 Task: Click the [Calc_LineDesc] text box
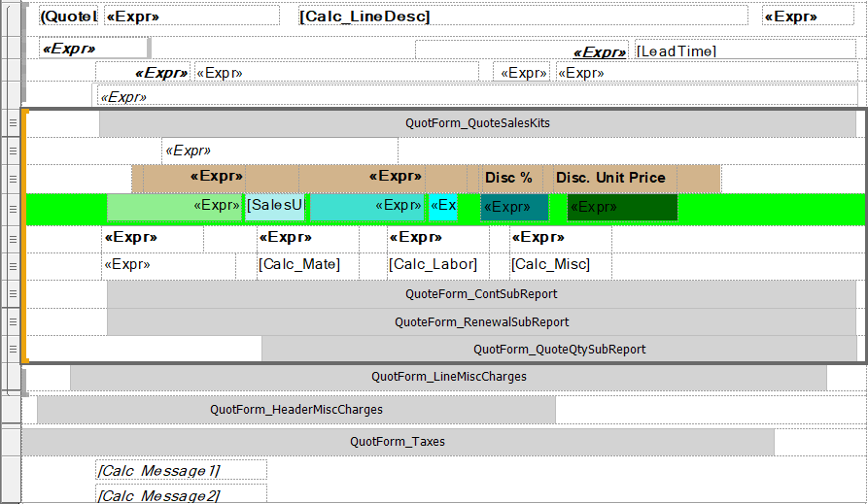pos(523,17)
